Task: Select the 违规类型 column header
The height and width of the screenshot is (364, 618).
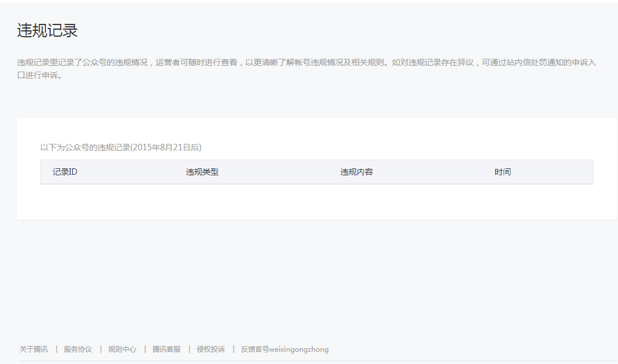Action: pyautogui.click(x=202, y=172)
